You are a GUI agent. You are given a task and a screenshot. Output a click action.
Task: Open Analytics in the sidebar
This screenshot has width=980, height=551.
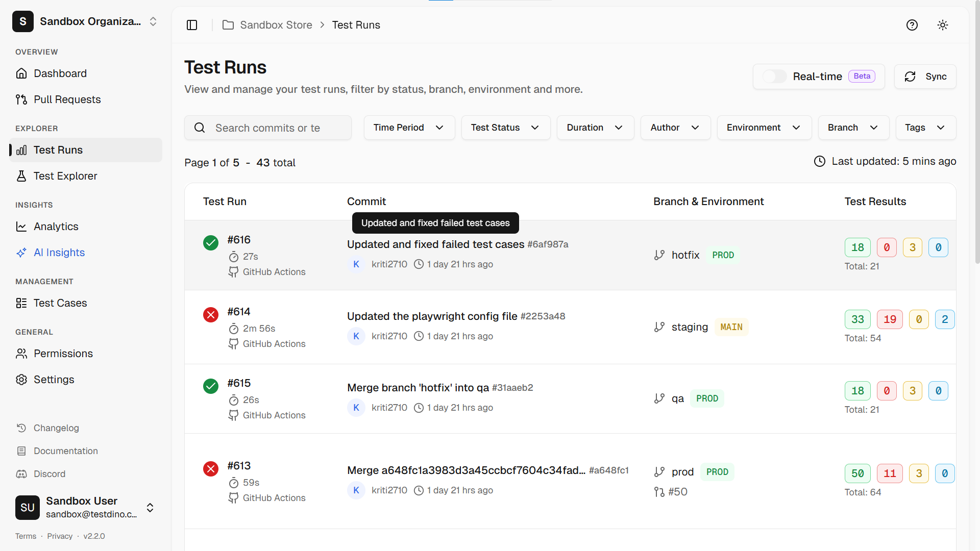56,227
